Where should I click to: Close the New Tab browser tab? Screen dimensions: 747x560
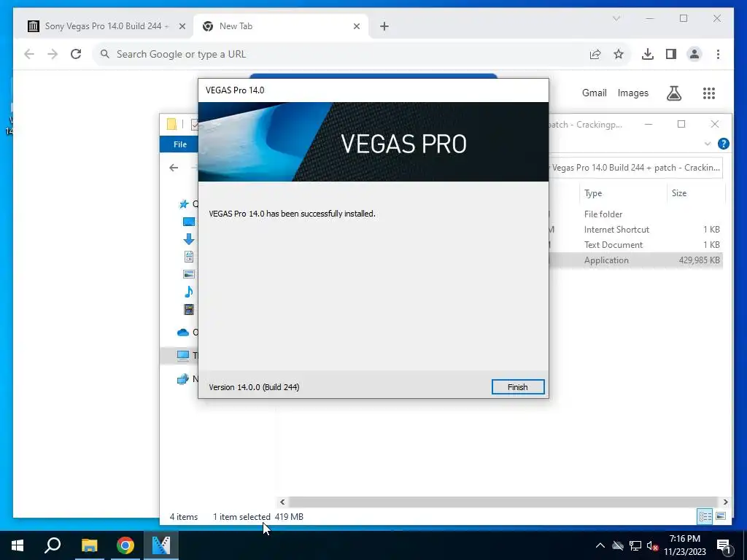coord(356,26)
